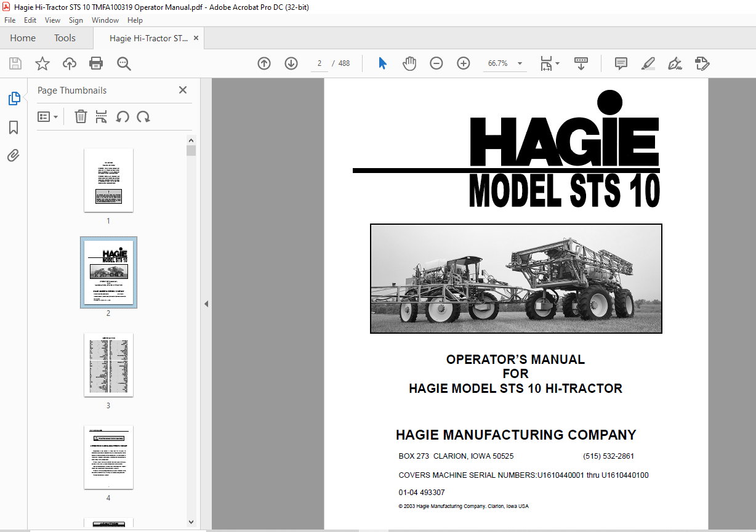The width and height of the screenshot is (756, 532).
Task: Close the Hagie Hi-Tractor document tab
Action: (x=196, y=38)
